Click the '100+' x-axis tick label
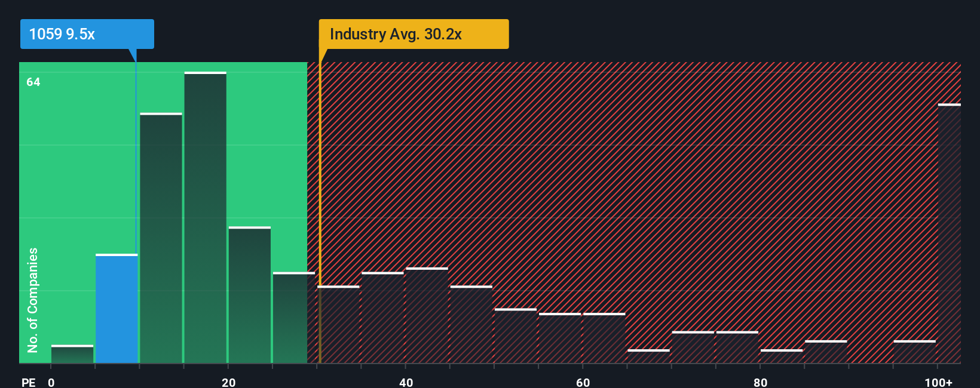This screenshot has width=980, height=388. (x=938, y=382)
